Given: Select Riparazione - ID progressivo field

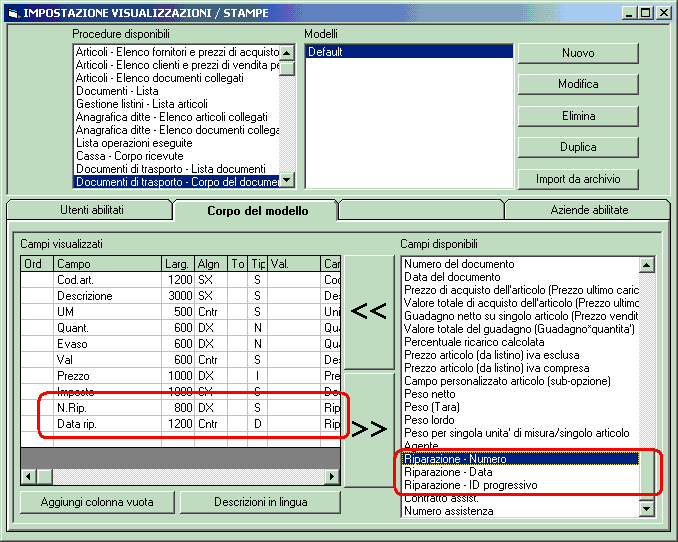Looking at the screenshot, I should tap(521, 485).
